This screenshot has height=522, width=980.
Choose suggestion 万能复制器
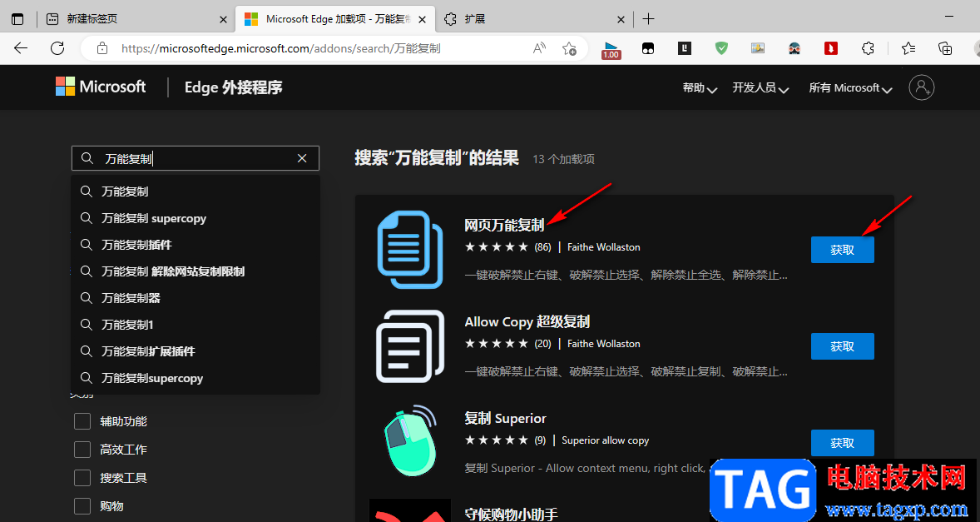point(196,298)
